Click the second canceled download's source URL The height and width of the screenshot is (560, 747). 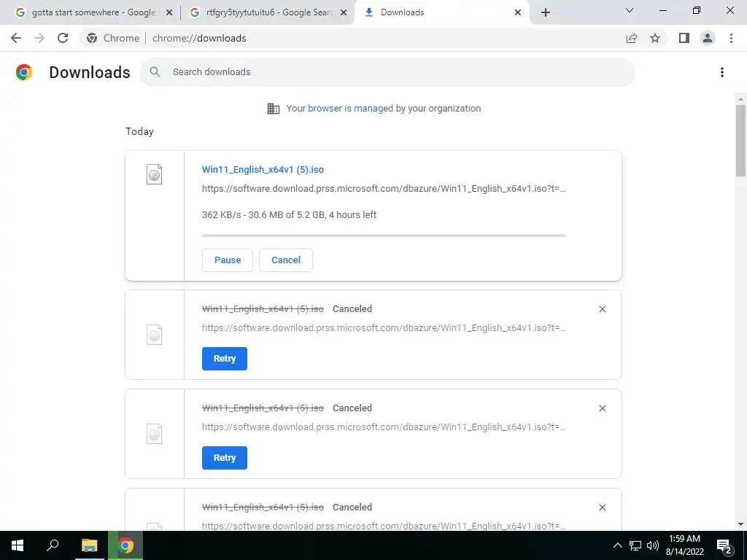tap(384, 427)
